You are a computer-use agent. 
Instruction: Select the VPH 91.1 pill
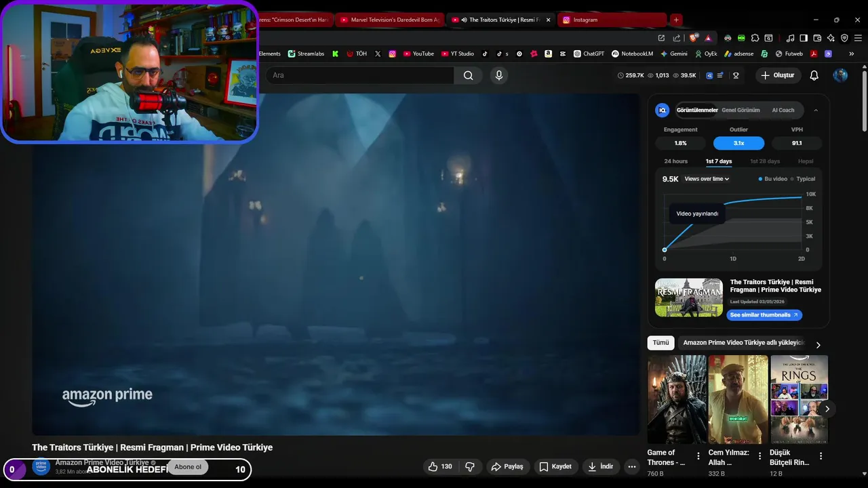tap(797, 143)
